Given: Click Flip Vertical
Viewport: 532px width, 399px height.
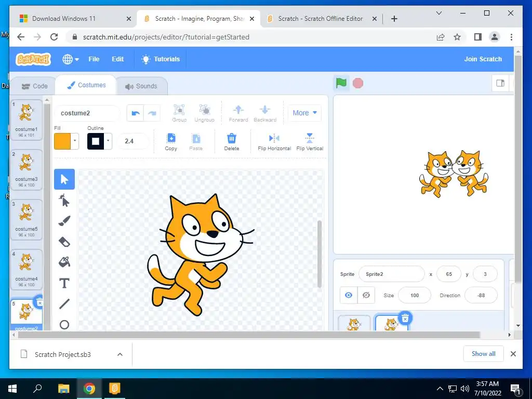Looking at the screenshot, I should 310,142.
